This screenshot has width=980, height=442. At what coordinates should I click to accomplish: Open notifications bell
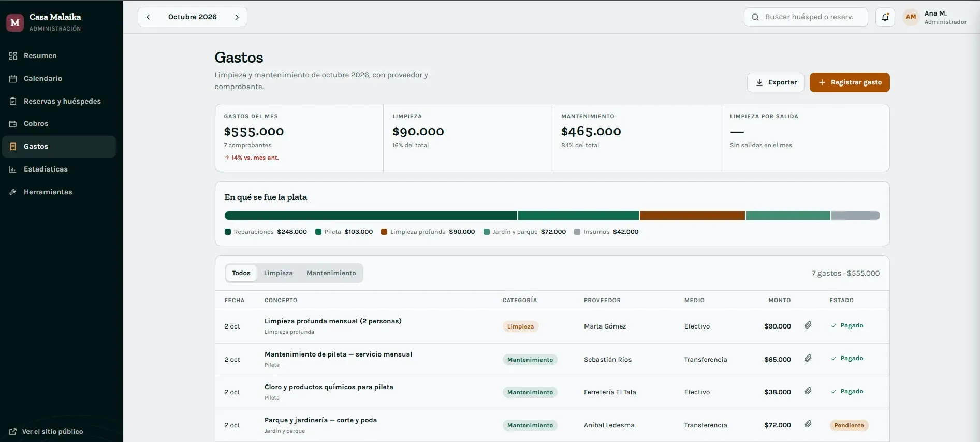pos(885,17)
